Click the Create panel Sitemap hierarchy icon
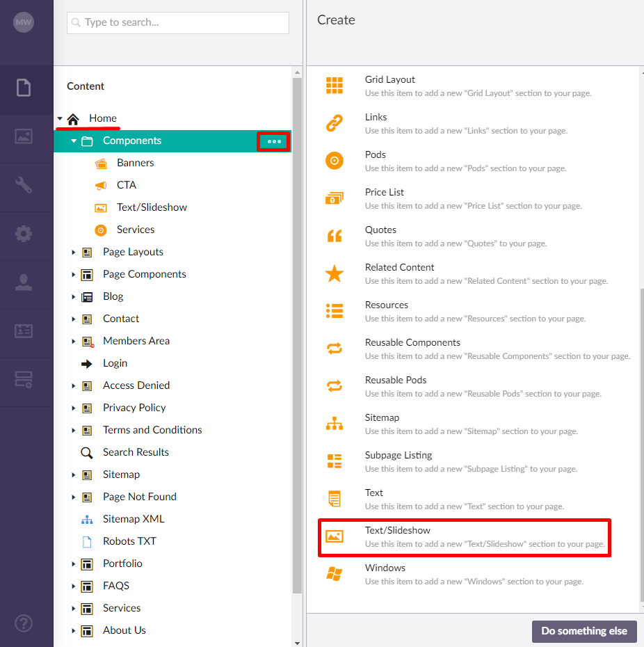The image size is (644, 647). 334,424
